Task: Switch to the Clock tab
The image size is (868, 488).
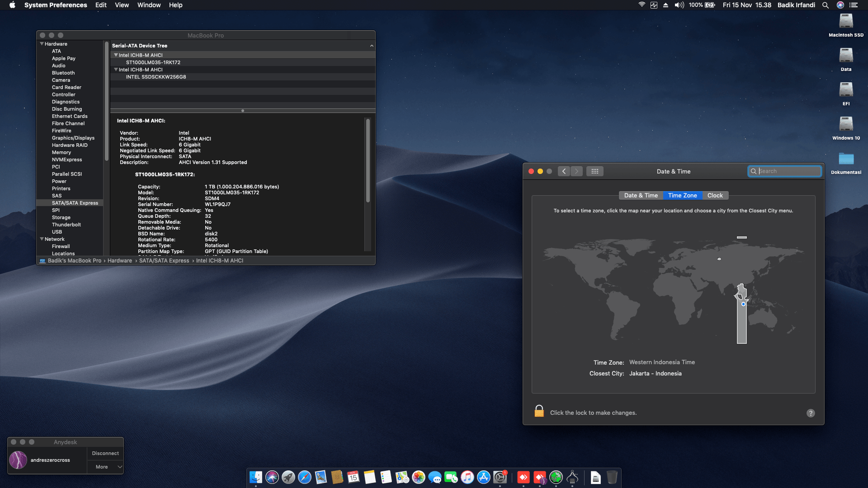Action: click(715, 195)
